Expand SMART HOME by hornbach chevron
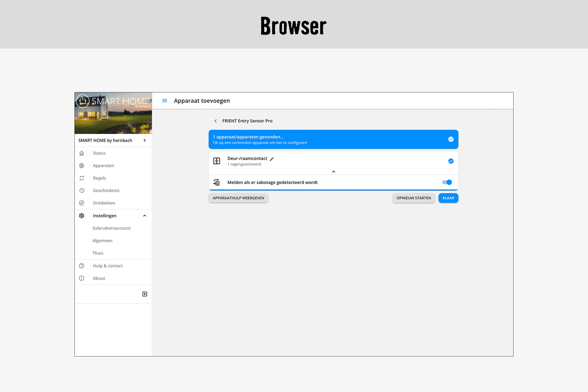Screen dimensions: 588x392 coord(145,140)
